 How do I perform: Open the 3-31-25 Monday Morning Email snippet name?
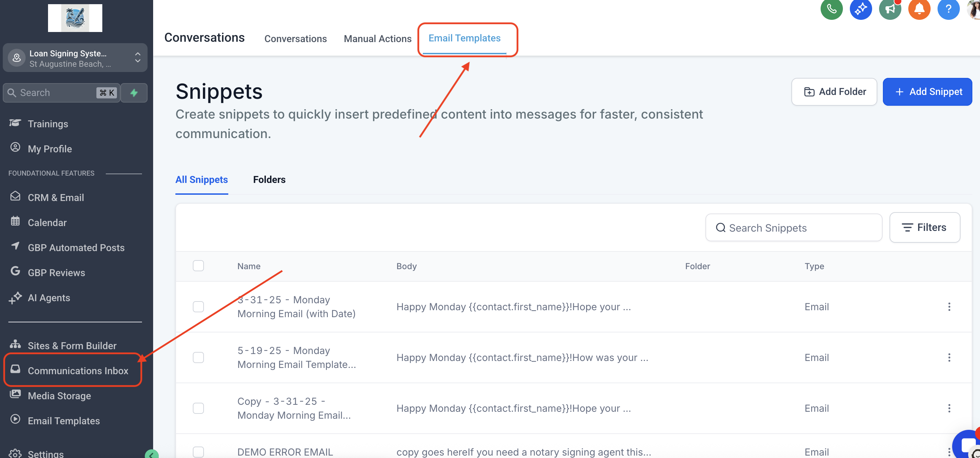297,307
